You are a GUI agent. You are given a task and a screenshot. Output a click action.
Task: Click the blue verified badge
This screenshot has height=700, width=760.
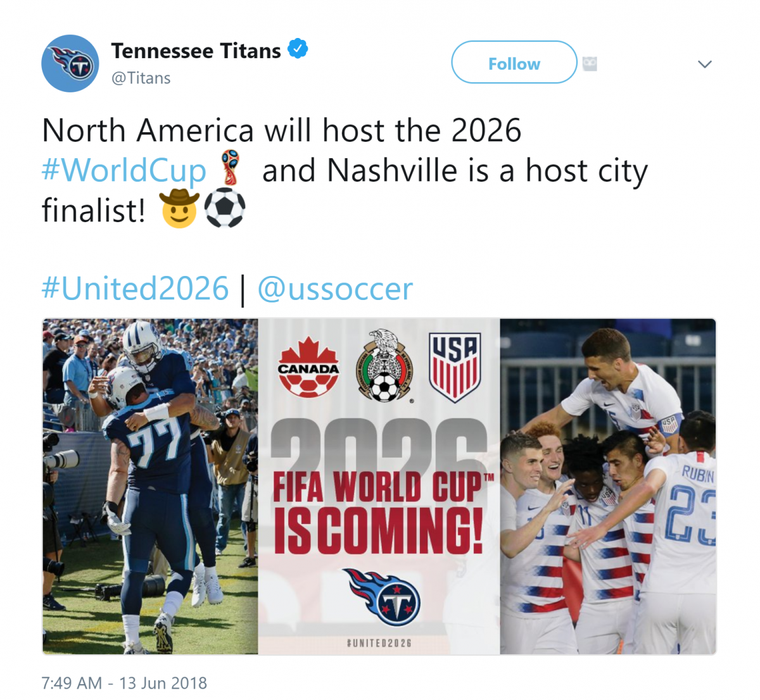(x=298, y=49)
